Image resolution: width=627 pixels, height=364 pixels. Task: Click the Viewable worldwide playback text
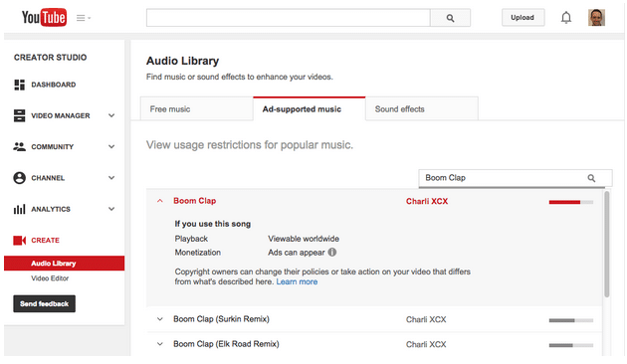(x=304, y=239)
